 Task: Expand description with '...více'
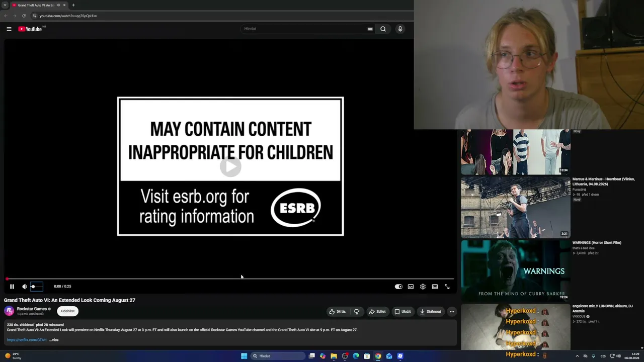(54, 340)
